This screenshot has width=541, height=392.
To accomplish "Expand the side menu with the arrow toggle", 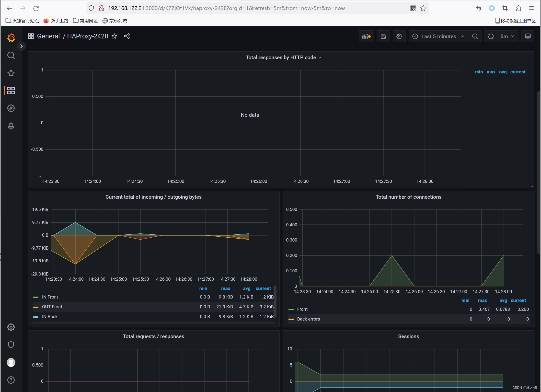I will pos(22,46).
